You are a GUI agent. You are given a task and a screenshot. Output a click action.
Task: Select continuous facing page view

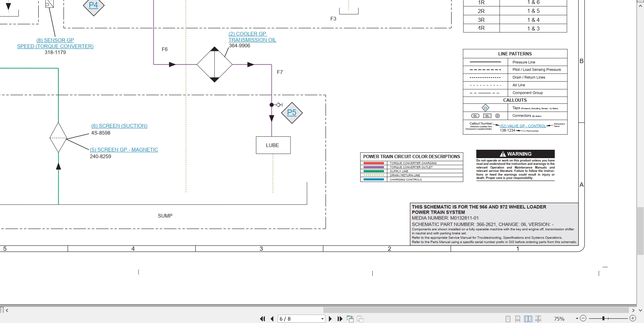538,319
